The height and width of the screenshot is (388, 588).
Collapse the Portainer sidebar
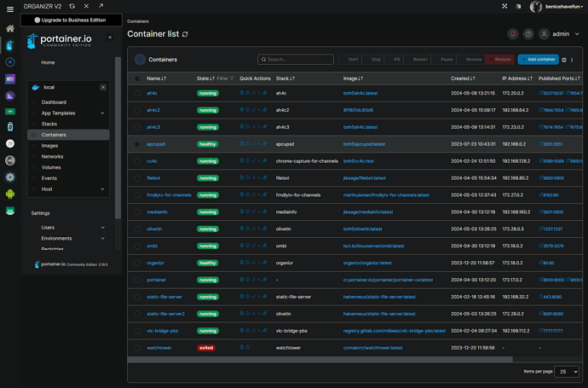[x=109, y=38]
